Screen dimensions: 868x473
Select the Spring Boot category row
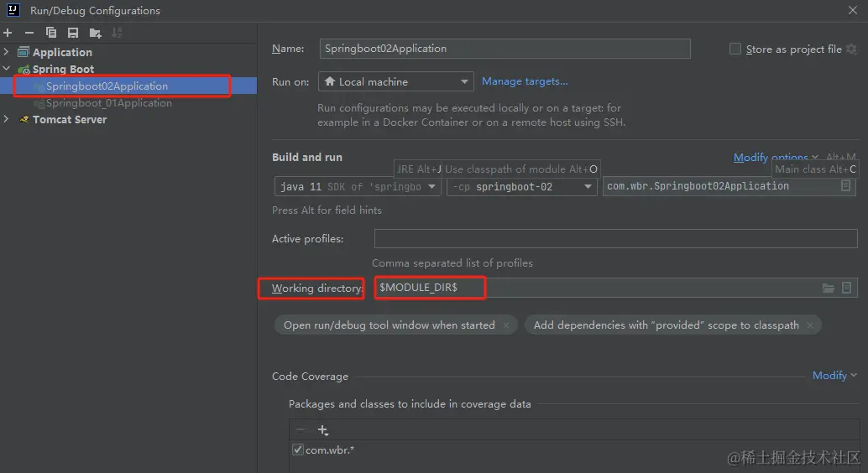click(128, 69)
